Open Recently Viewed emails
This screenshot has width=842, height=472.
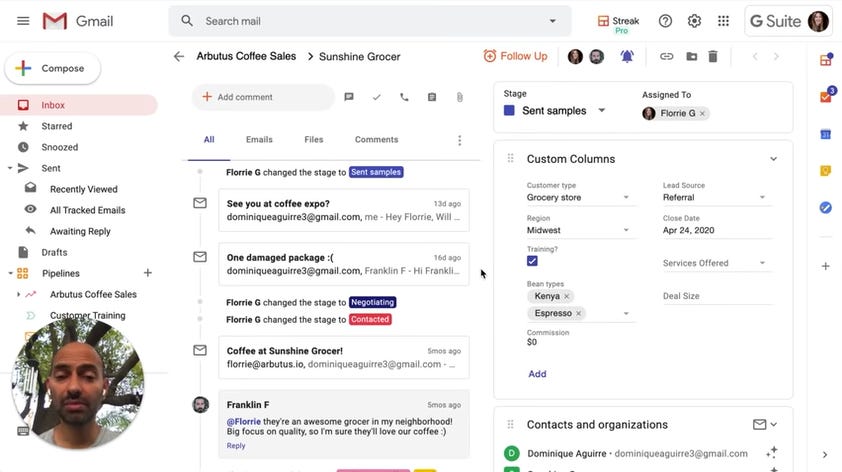point(83,189)
